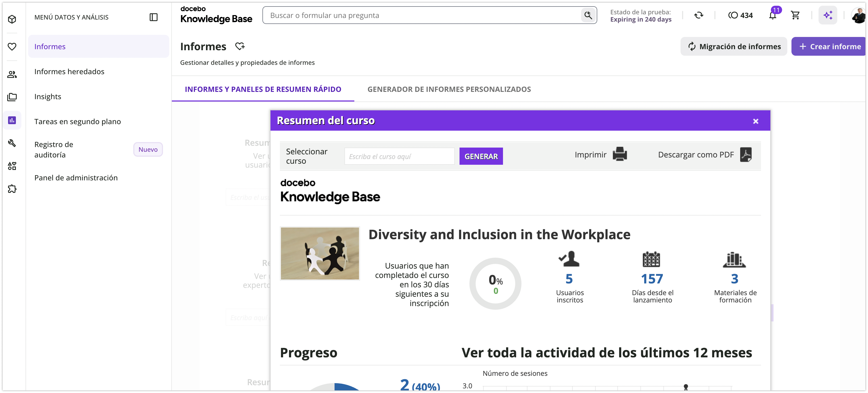Image resolution: width=868 pixels, height=393 pixels.
Task: Open the data analytics bar chart icon
Action: 12,120
